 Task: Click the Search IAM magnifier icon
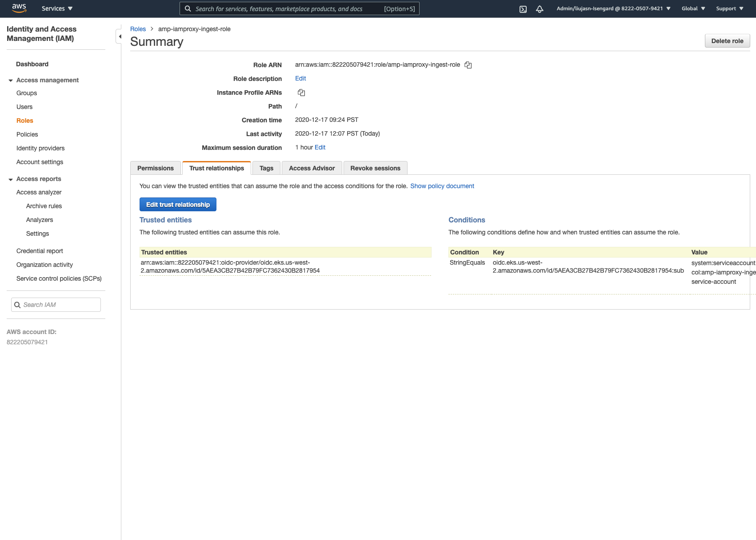[17, 305]
